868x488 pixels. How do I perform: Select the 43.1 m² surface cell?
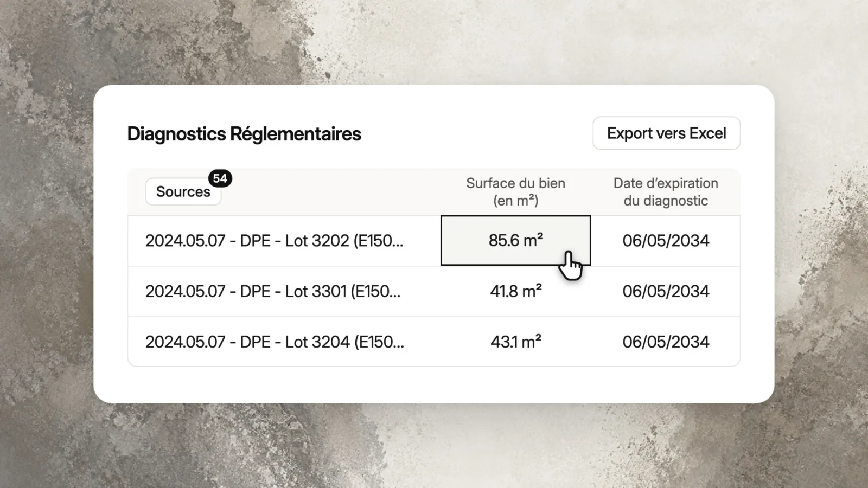click(516, 342)
